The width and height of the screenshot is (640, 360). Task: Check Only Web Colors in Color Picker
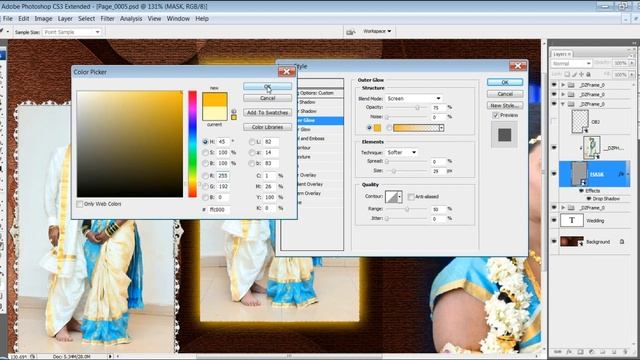tap(80, 204)
